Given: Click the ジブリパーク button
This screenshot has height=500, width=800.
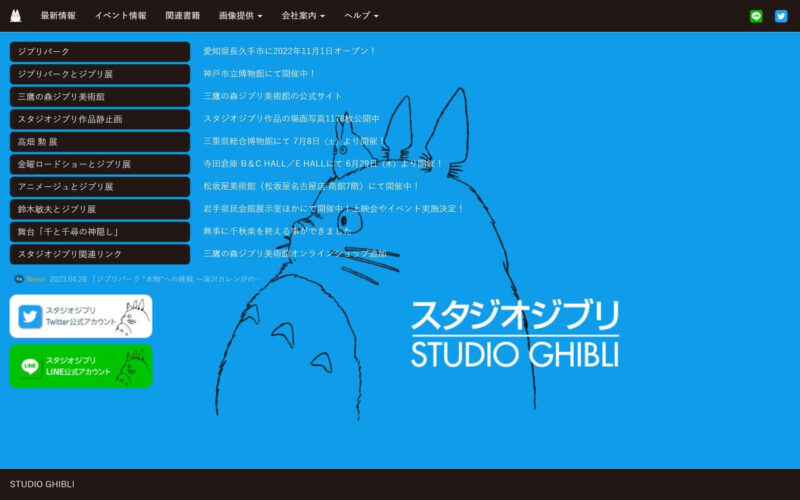Looking at the screenshot, I should pos(100,52).
